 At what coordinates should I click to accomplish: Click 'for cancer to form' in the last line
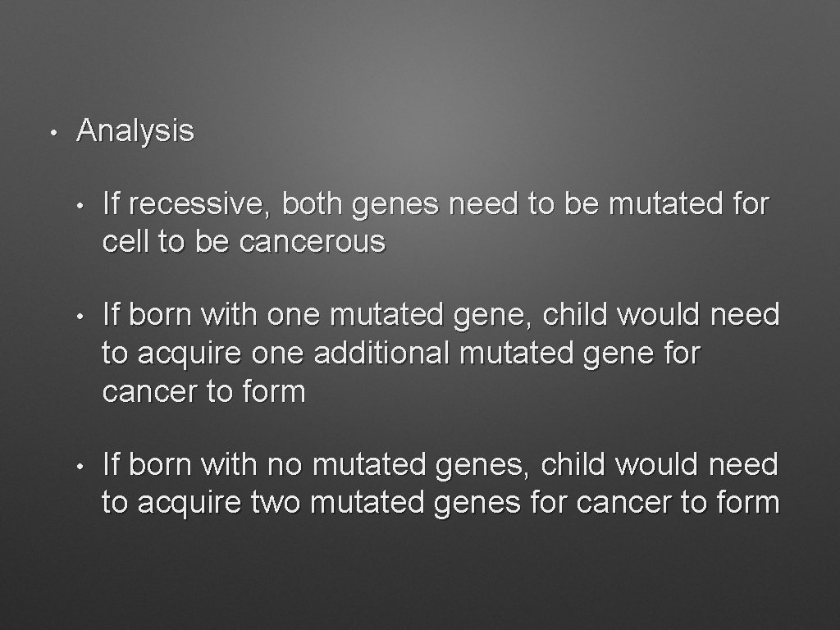[655, 503]
